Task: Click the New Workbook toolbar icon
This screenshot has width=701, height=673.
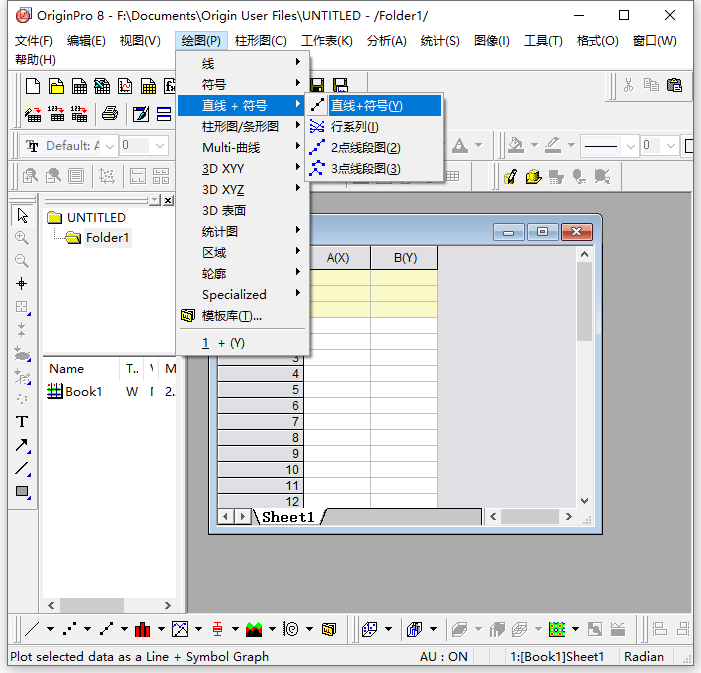Action: 80,86
